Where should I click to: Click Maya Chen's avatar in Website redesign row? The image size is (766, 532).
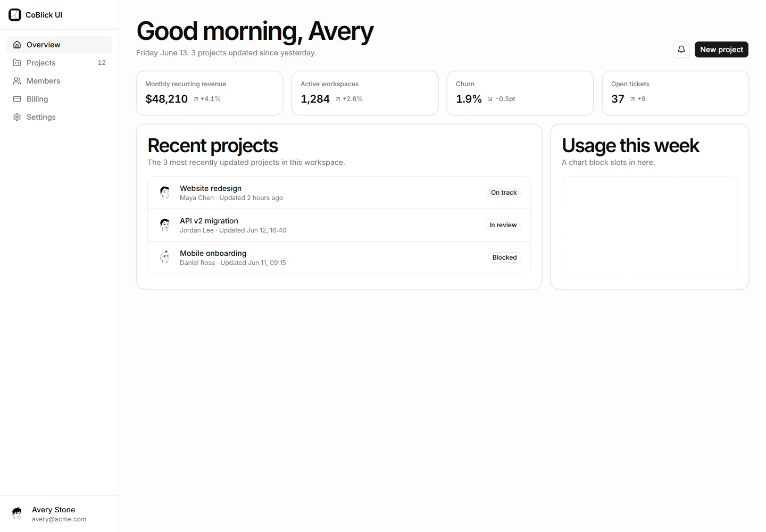click(x=165, y=193)
